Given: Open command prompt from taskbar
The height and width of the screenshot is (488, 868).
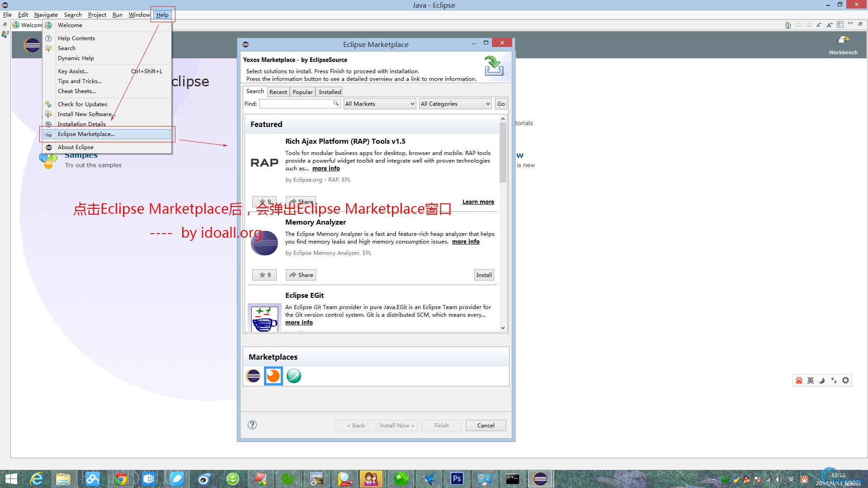Looking at the screenshot, I should pos(513,479).
